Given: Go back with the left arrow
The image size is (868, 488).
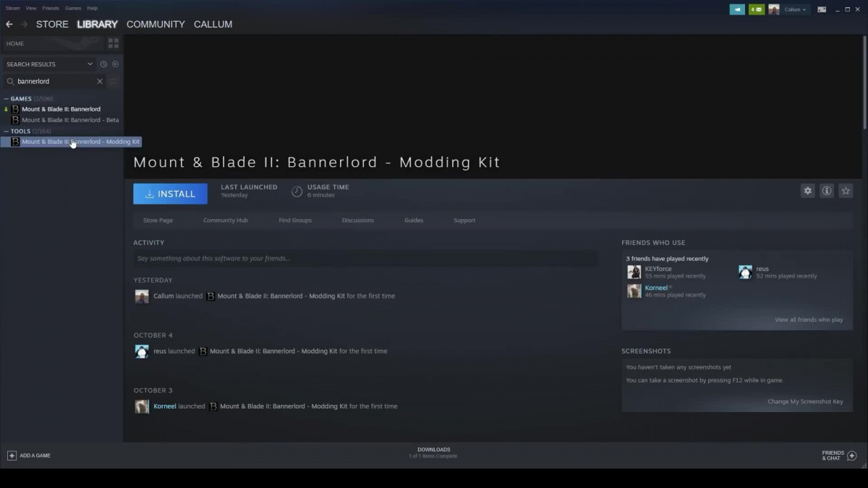Looking at the screenshot, I should [x=9, y=24].
